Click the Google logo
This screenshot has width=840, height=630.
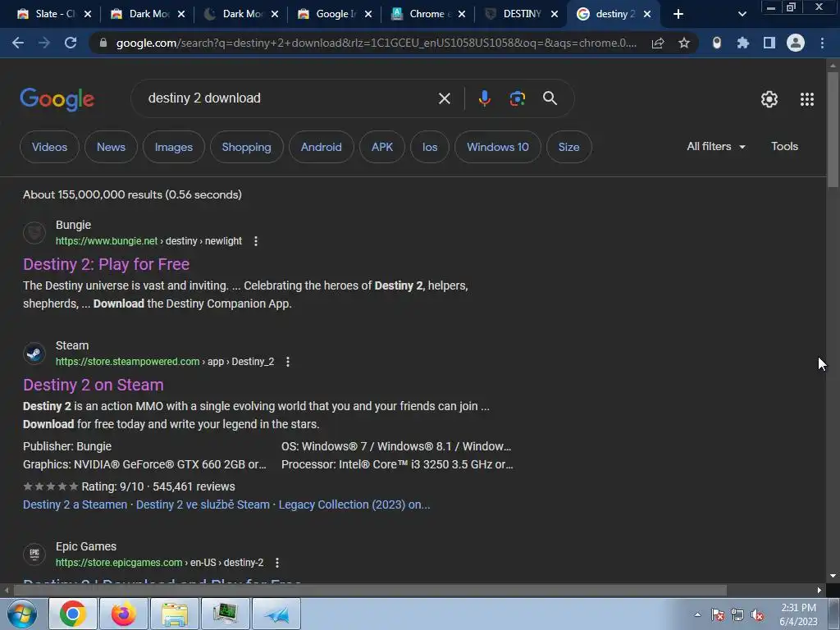tap(57, 99)
